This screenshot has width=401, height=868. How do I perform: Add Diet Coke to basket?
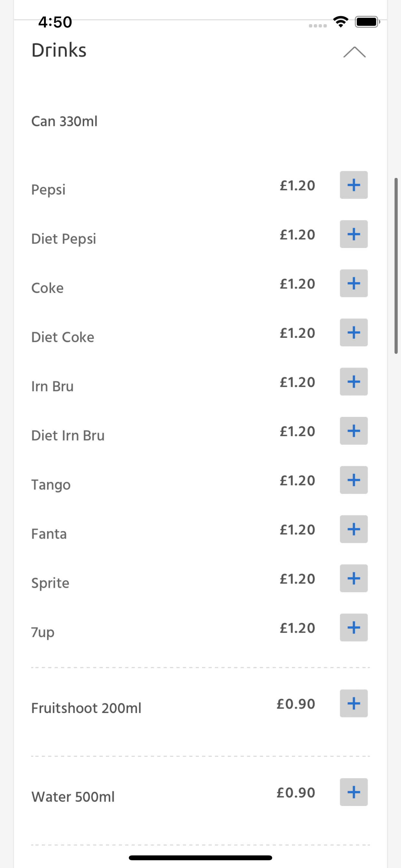tap(354, 333)
